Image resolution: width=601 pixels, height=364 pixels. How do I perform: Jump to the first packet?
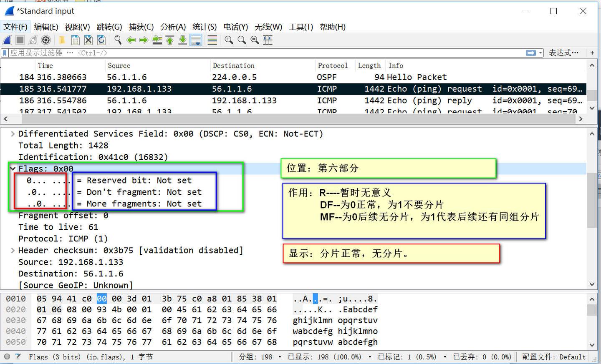[x=170, y=40]
